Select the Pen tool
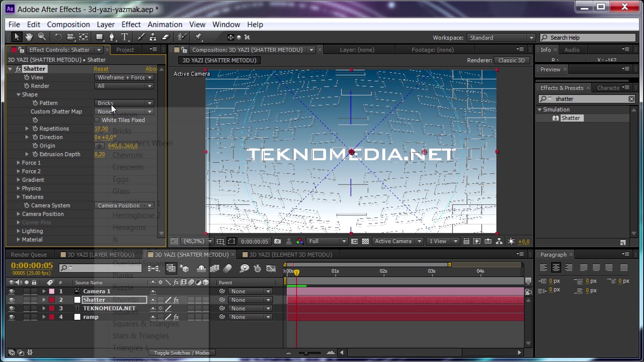This screenshot has height=362, width=644. coord(112,37)
